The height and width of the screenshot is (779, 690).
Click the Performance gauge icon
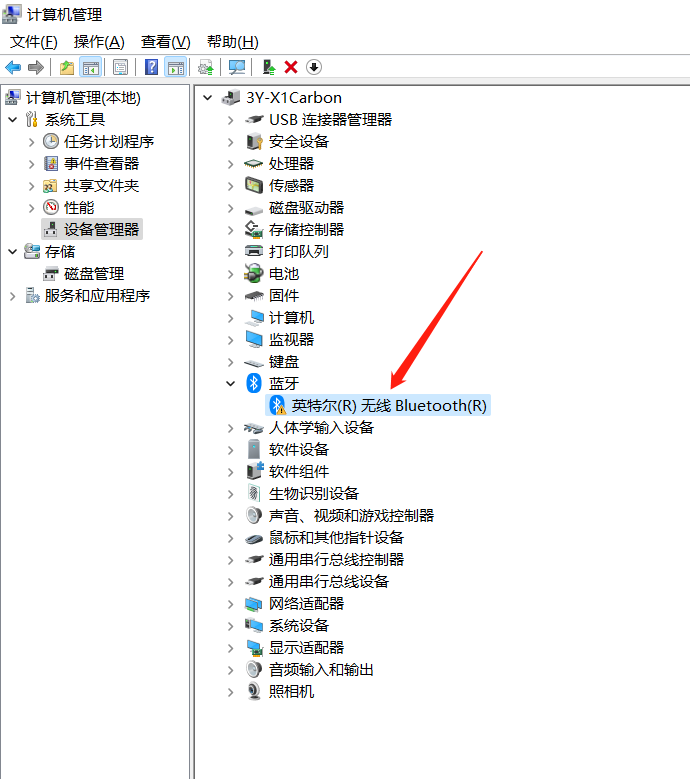coord(51,207)
